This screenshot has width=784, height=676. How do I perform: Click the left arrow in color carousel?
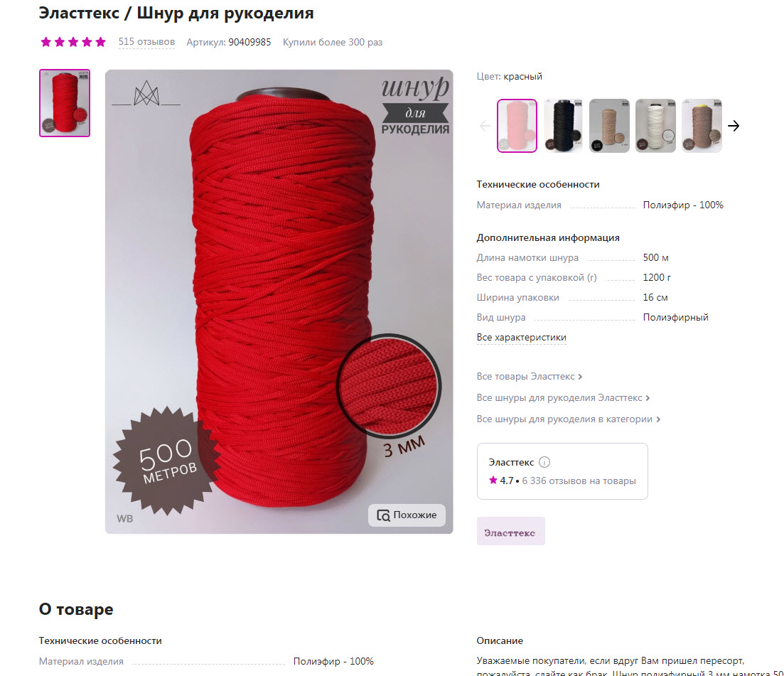coord(485,126)
